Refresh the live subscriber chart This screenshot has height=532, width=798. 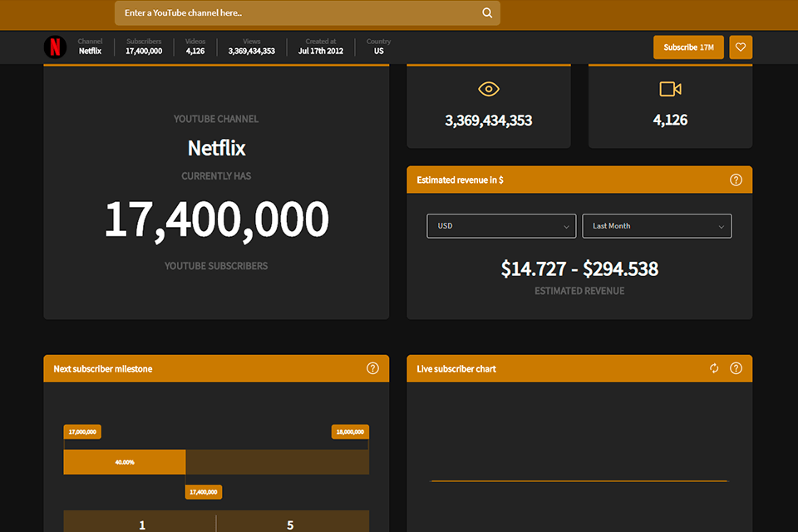coord(714,368)
